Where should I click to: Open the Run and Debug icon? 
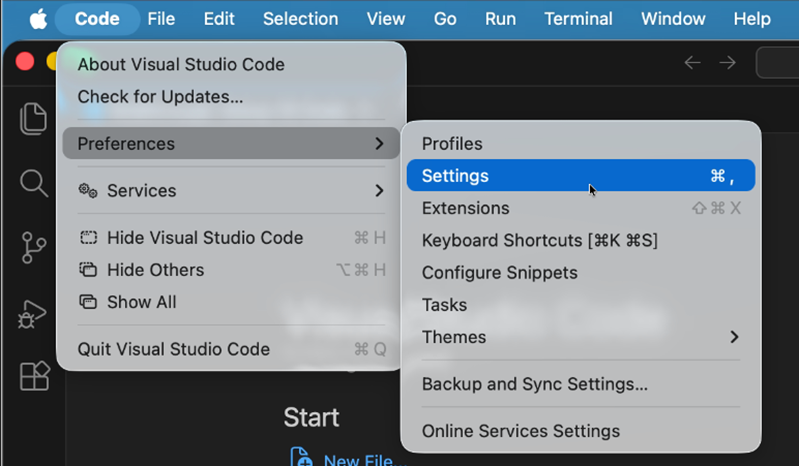click(34, 312)
